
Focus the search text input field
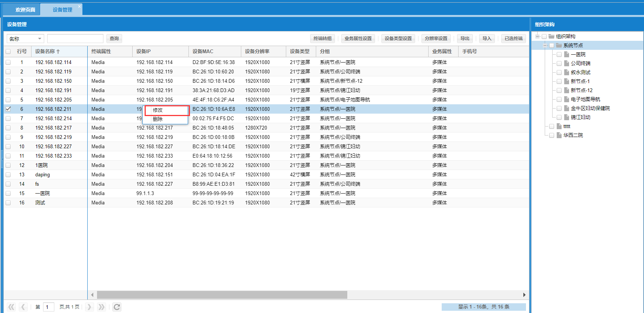coord(75,39)
